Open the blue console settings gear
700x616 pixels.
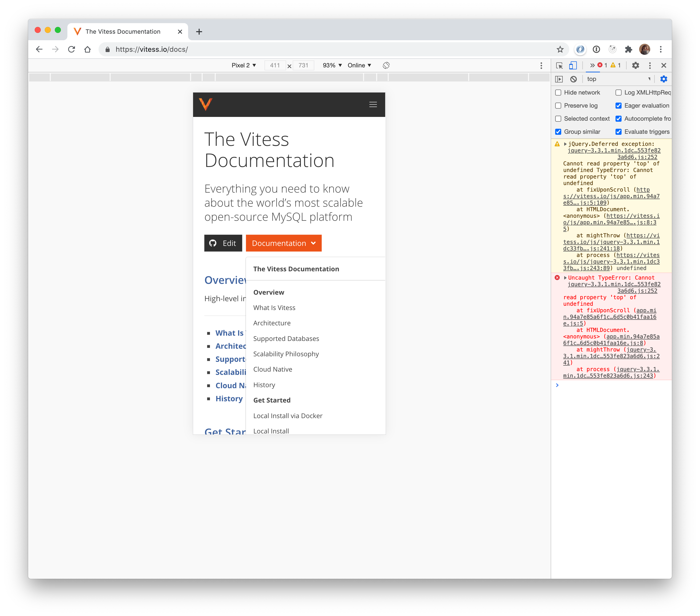click(x=663, y=79)
